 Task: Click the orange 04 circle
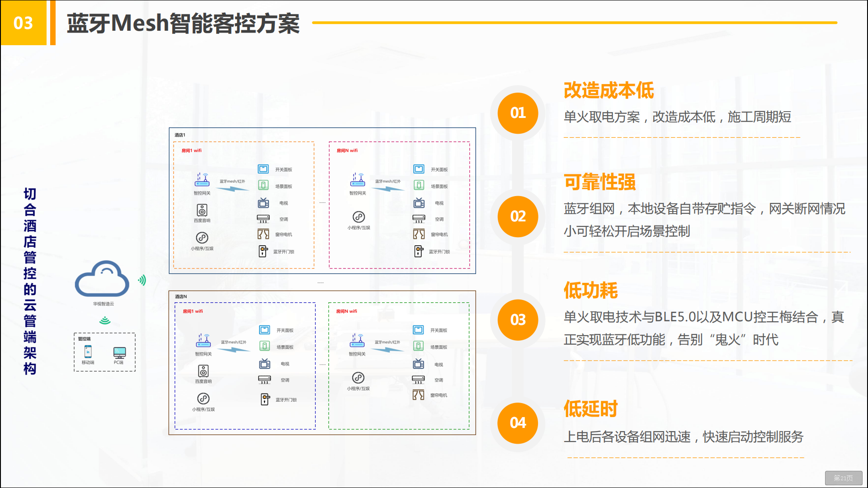[x=518, y=423]
